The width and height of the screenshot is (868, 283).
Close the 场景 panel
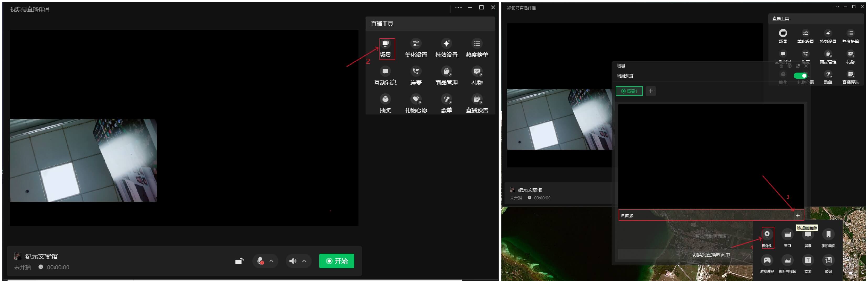click(x=806, y=66)
